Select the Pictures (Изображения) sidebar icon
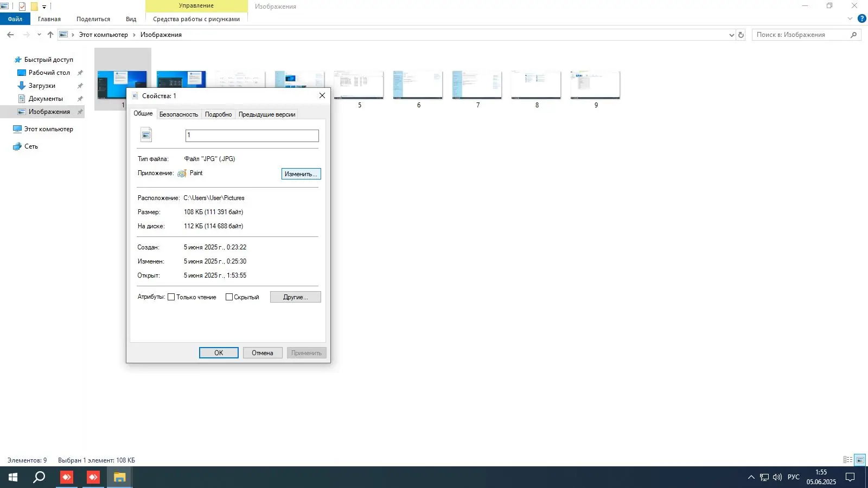 coord(22,112)
